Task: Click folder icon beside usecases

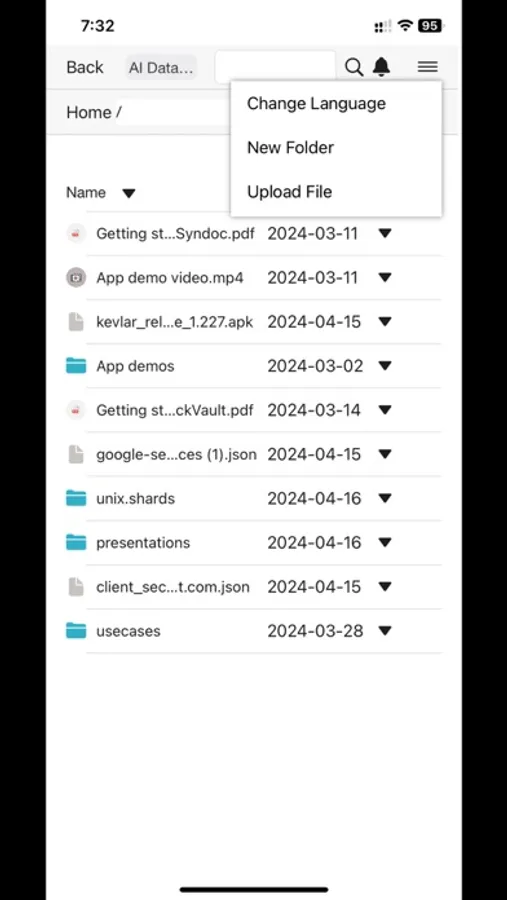Action: pos(76,631)
